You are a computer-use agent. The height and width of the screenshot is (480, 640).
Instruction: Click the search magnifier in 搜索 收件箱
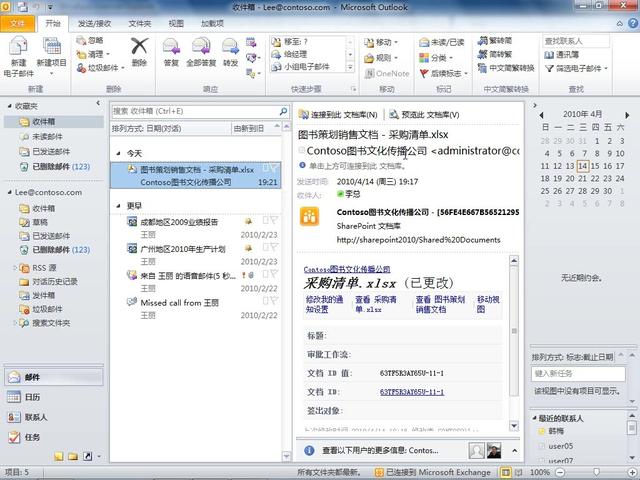283,111
